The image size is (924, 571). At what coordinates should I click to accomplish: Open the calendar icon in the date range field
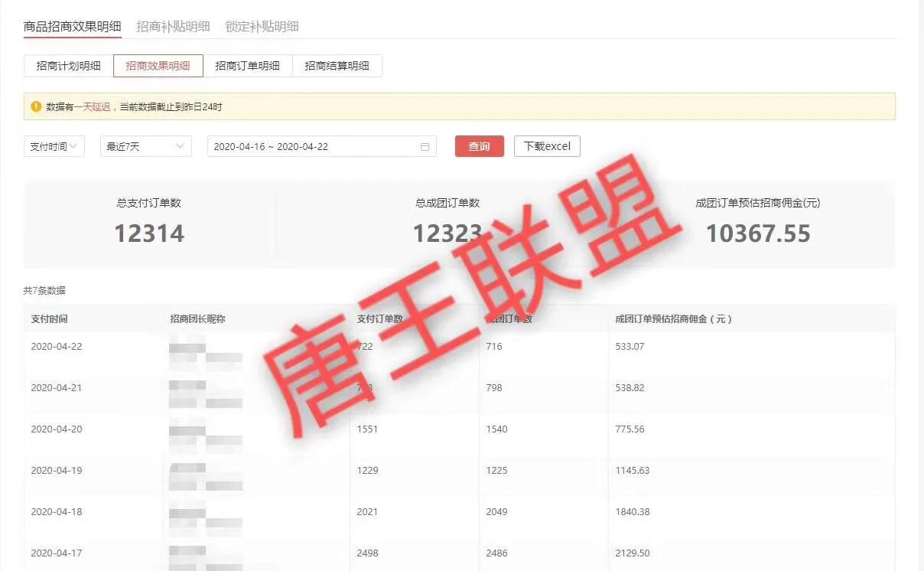[x=425, y=146]
